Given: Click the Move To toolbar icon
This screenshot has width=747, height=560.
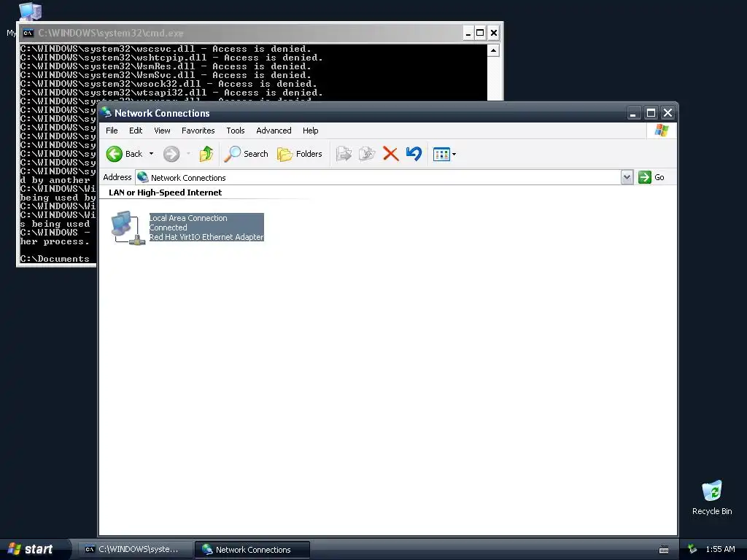Looking at the screenshot, I should click(x=344, y=154).
